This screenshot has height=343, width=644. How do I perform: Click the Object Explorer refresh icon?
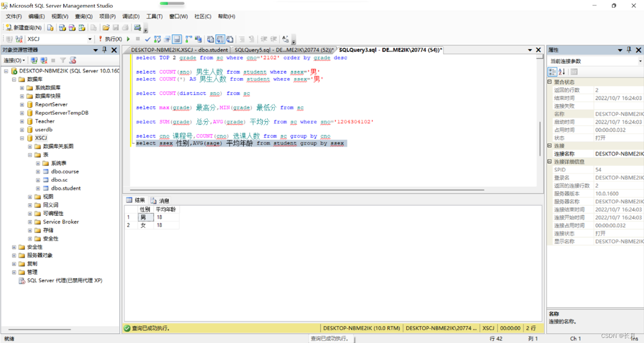click(x=73, y=60)
